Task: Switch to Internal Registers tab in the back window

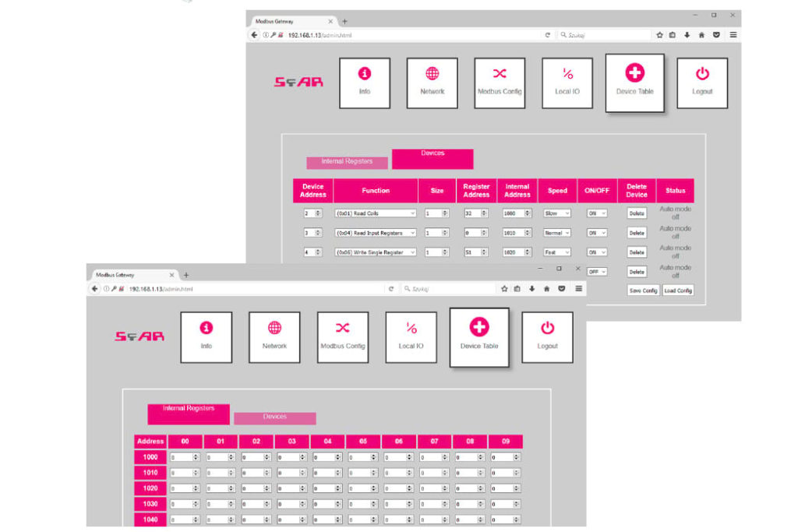Action: click(x=347, y=162)
